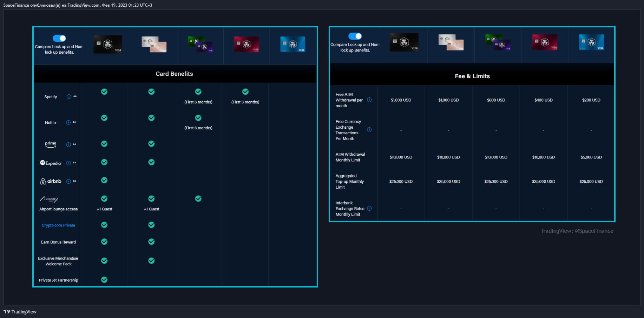
Task: Click (First 6 months) under Netflix row
Action: pyautogui.click(x=198, y=128)
